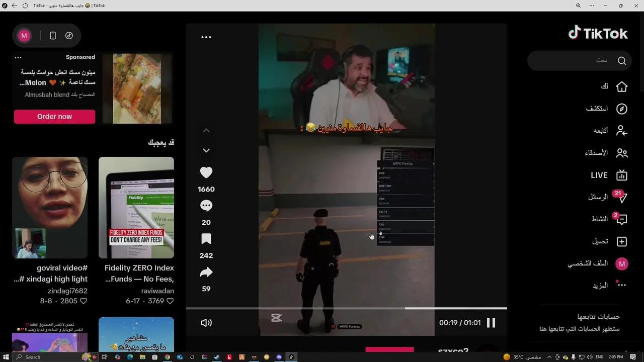Reload the page from title bar

coord(25,6)
